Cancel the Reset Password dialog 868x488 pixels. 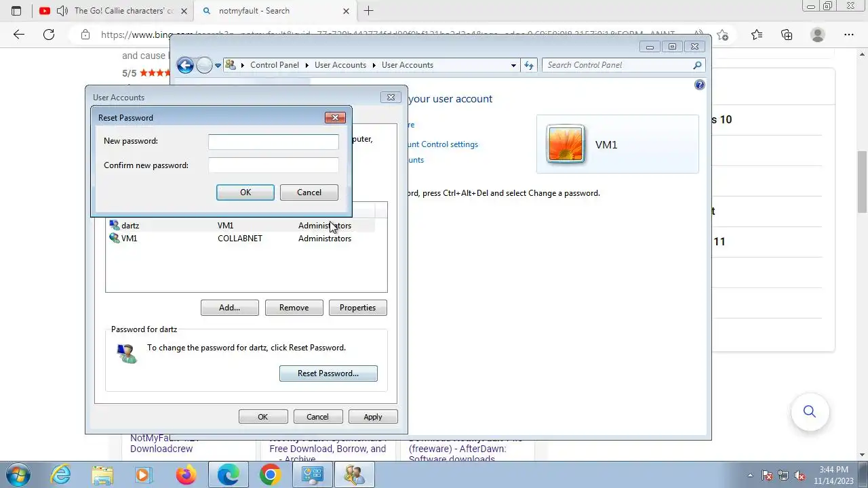point(309,192)
